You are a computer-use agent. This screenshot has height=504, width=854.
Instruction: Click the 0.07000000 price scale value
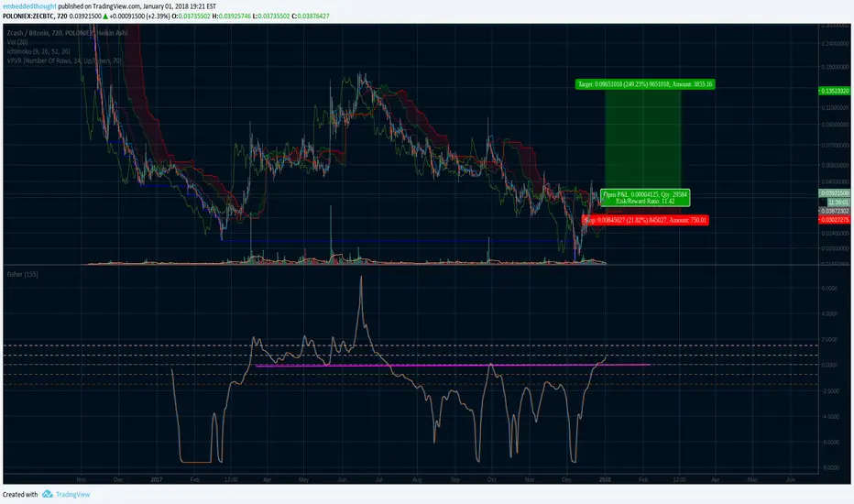[835, 146]
